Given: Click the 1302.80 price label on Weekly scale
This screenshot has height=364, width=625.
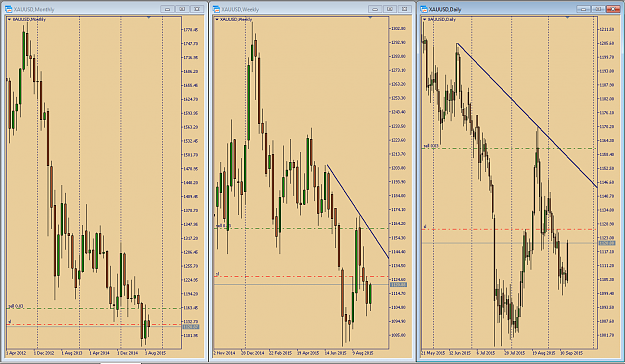Looking at the screenshot, I should [398, 28].
